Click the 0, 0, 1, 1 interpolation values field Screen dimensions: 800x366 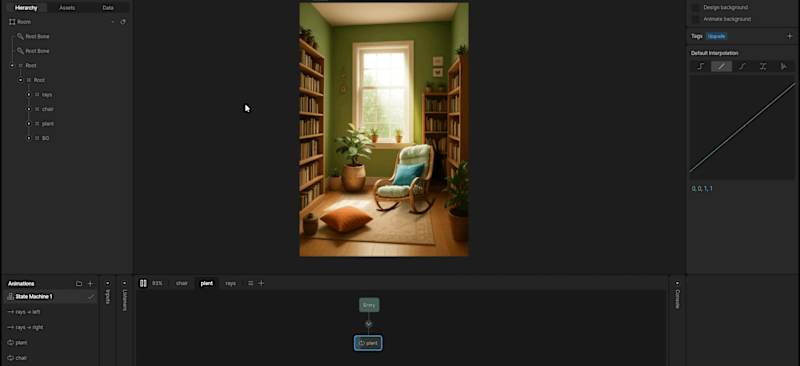(x=702, y=189)
